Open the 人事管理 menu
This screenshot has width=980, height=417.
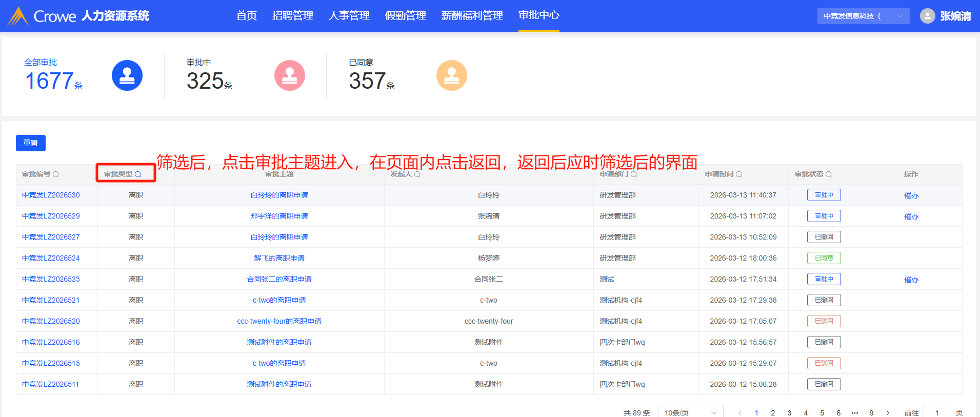tap(349, 16)
